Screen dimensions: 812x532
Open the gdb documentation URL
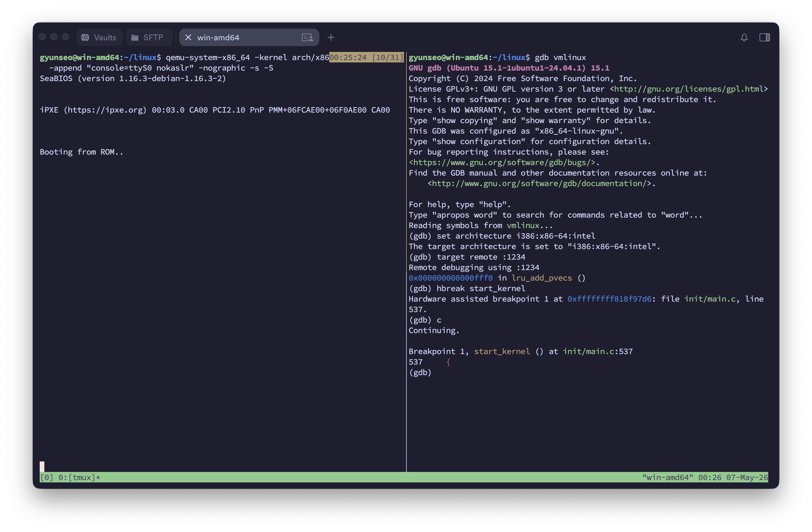539,183
